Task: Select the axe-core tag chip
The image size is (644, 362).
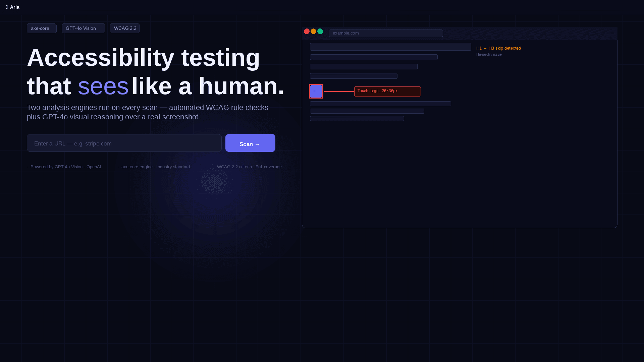Action: [42, 28]
